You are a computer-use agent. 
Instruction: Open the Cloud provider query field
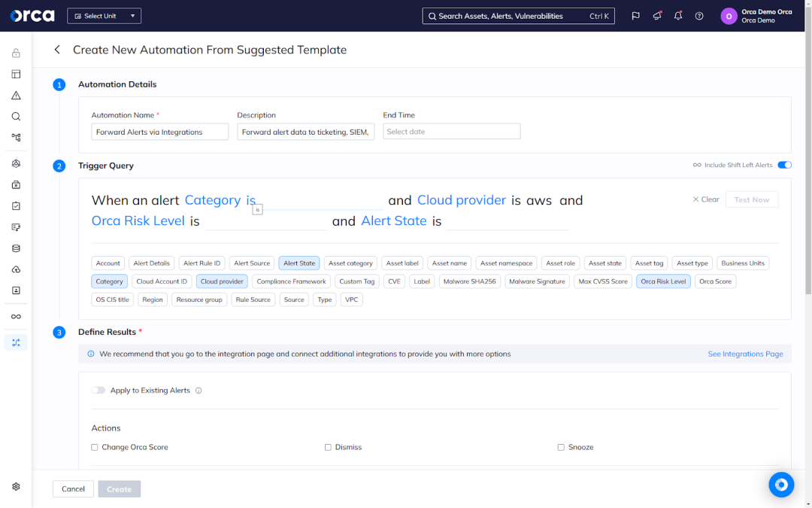click(462, 200)
